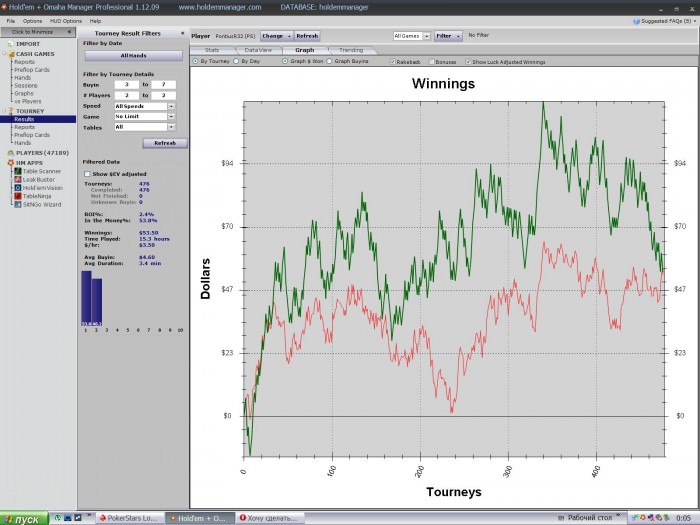Open the Filter dropdown button
This screenshot has width=700, height=525.
(x=448, y=36)
